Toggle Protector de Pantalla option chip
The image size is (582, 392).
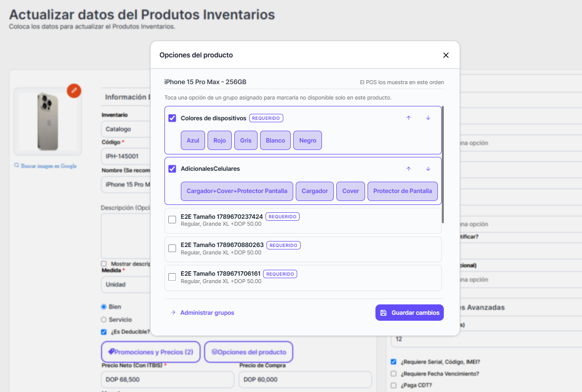pyautogui.click(x=402, y=191)
